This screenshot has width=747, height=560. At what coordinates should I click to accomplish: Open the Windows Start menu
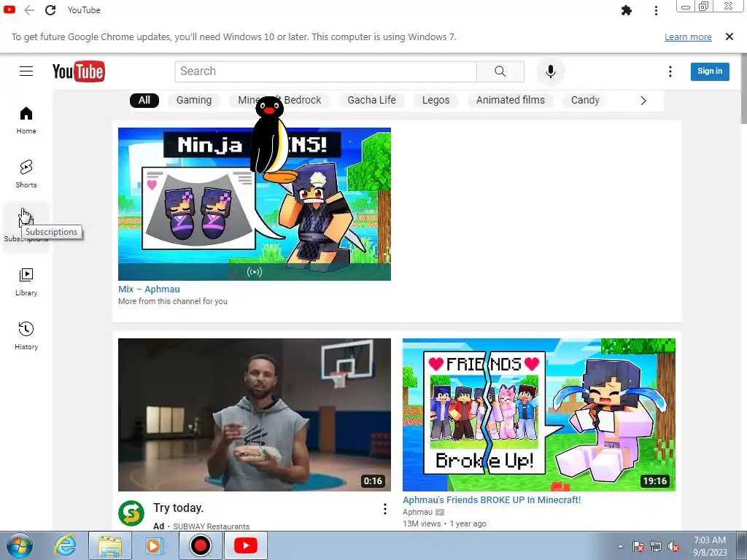tap(20, 545)
